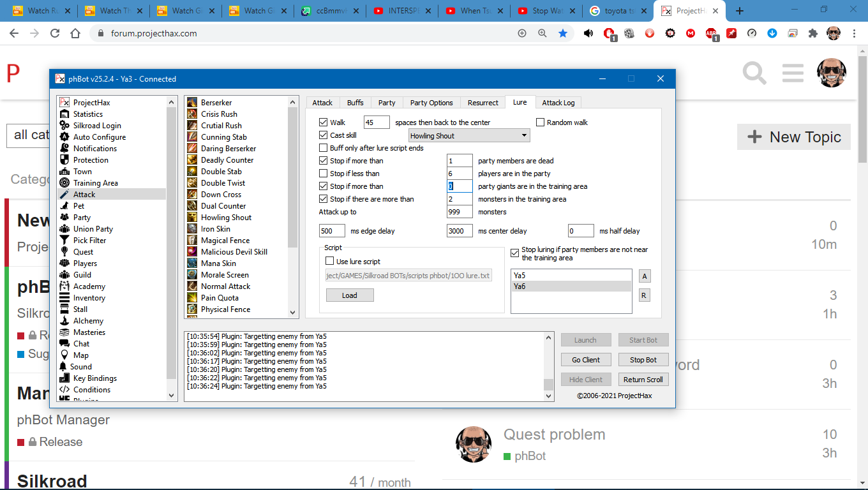Screen dimensions: 868x490
Task: Click the browser bookmark star icon
Action: [563, 33]
